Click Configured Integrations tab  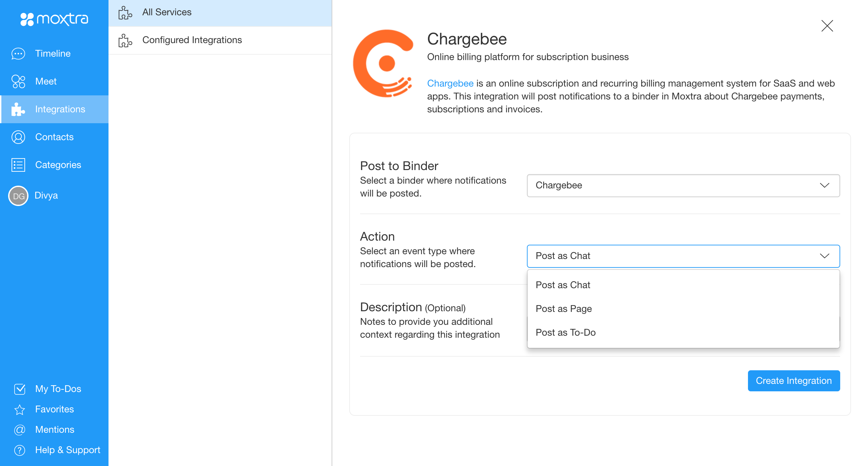coord(192,40)
